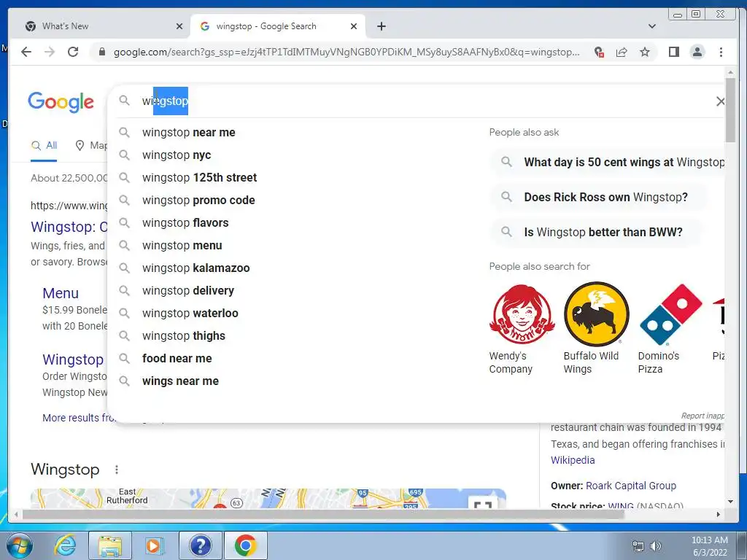Click the share this page icon
This screenshot has width=747, height=560.
tap(622, 52)
